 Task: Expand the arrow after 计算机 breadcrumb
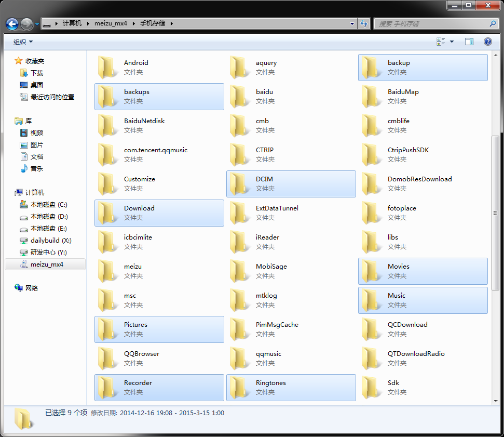click(88, 23)
